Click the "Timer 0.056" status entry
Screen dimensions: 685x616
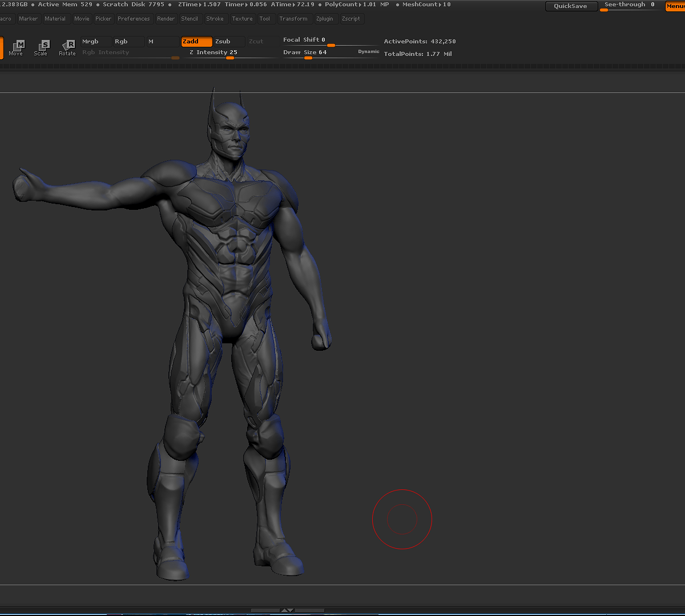click(245, 5)
